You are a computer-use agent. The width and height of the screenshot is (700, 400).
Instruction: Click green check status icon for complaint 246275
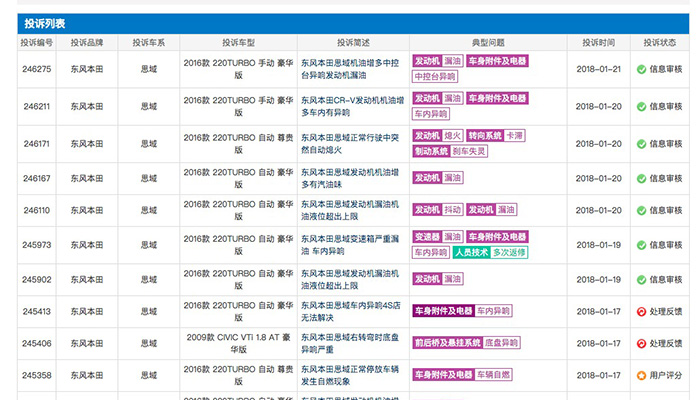point(642,69)
